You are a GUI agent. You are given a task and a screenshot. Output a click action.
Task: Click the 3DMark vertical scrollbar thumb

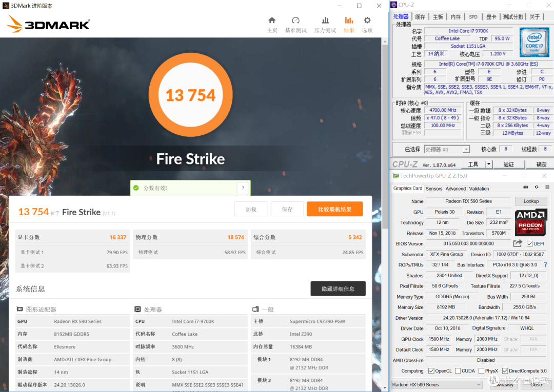click(385, 137)
